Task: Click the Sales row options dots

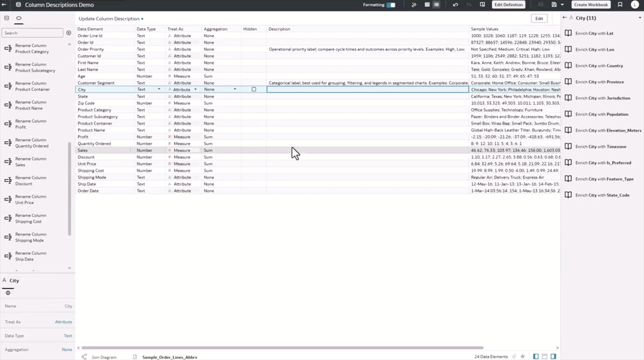Action: [131, 150]
